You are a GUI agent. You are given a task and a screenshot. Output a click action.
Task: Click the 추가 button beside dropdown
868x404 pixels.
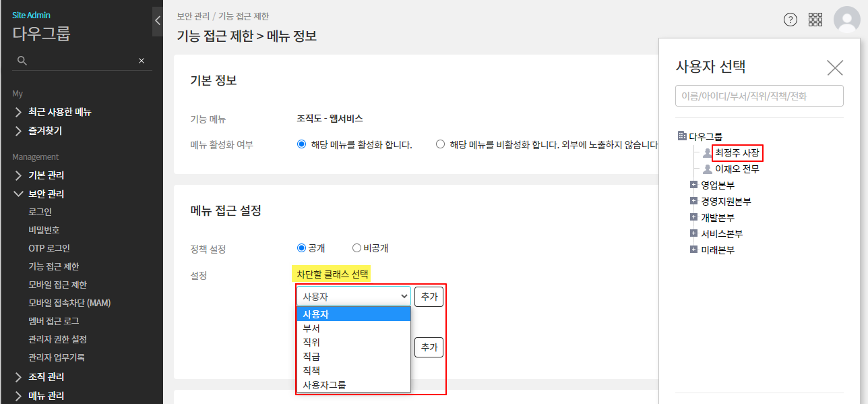click(x=429, y=296)
